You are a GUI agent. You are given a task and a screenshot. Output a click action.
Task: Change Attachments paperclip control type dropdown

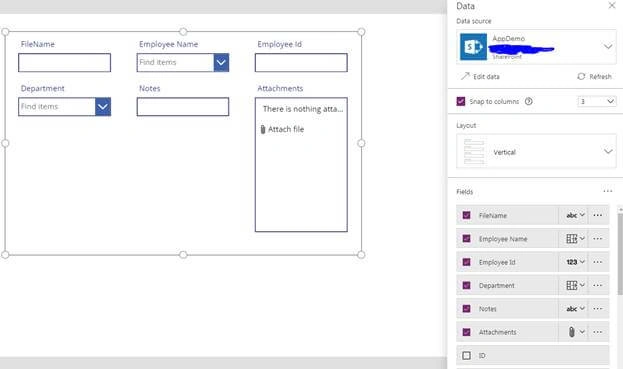point(575,332)
